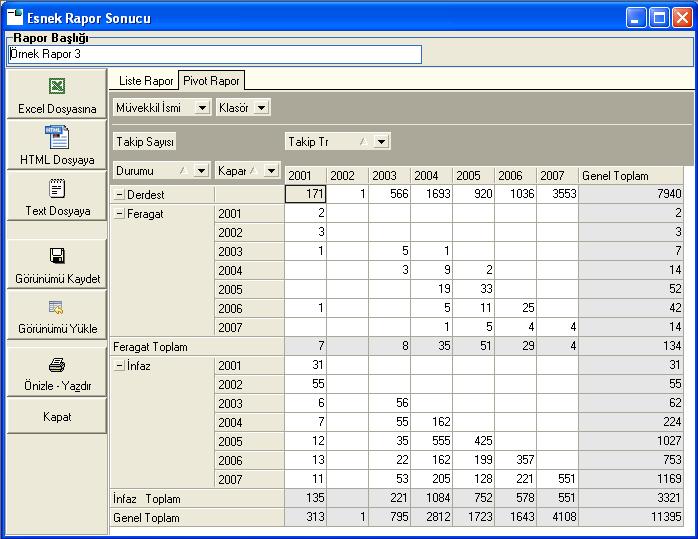This screenshot has height=539, width=698.
Task: Click the Takip Sayısı data field
Action: tap(145, 142)
